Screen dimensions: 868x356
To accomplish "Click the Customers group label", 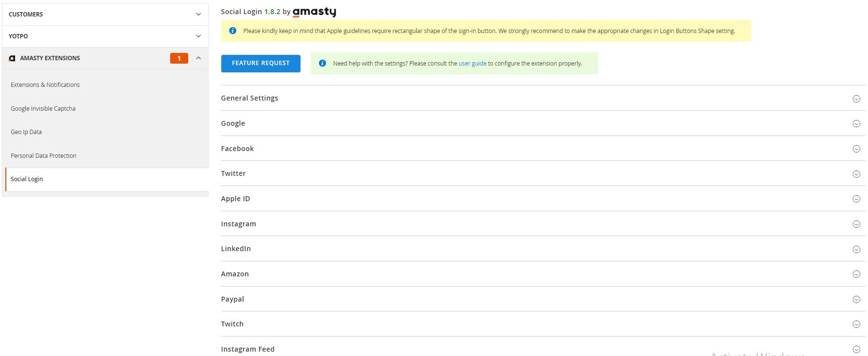I will [x=26, y=15].
